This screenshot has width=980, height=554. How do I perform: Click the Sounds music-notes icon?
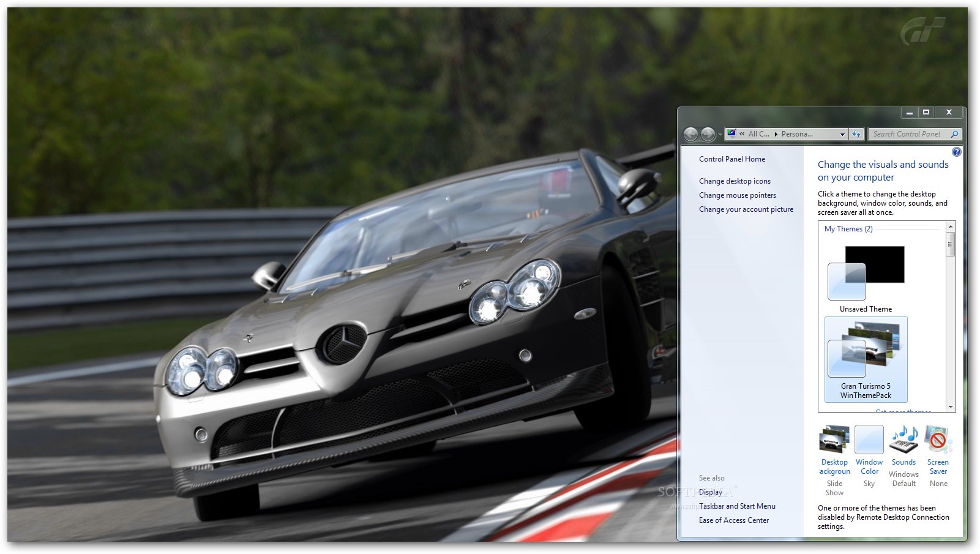tap(904, 440)
